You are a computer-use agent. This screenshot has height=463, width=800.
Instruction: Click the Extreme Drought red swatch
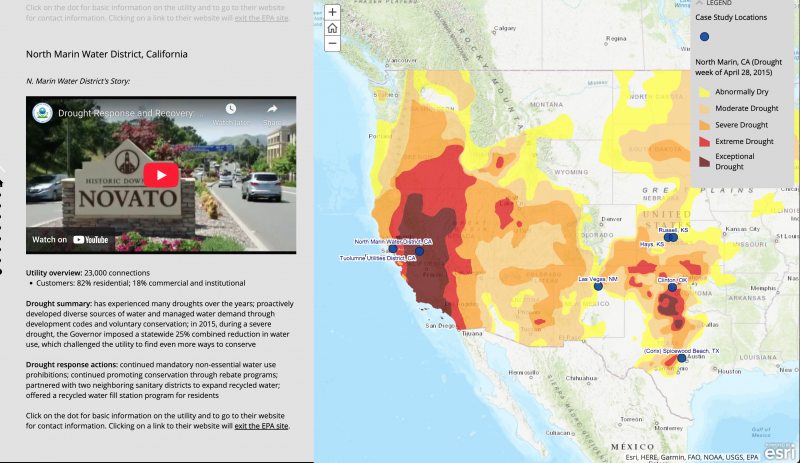click(705, 141)
